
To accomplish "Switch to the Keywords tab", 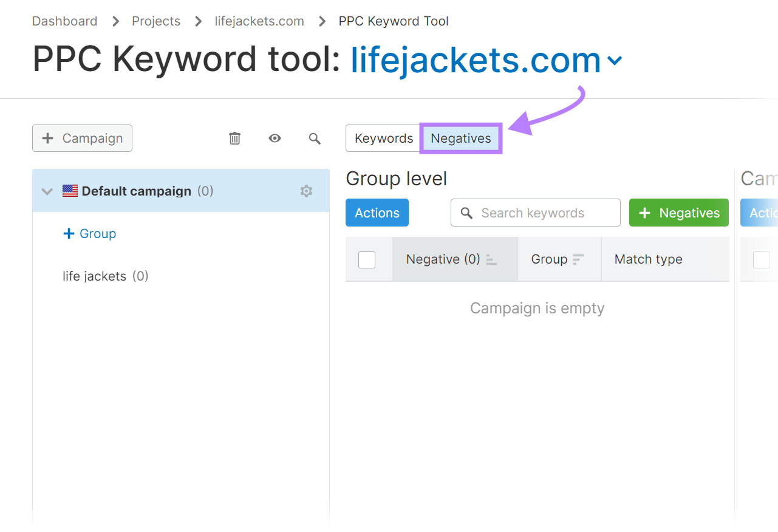I will 383,138.
